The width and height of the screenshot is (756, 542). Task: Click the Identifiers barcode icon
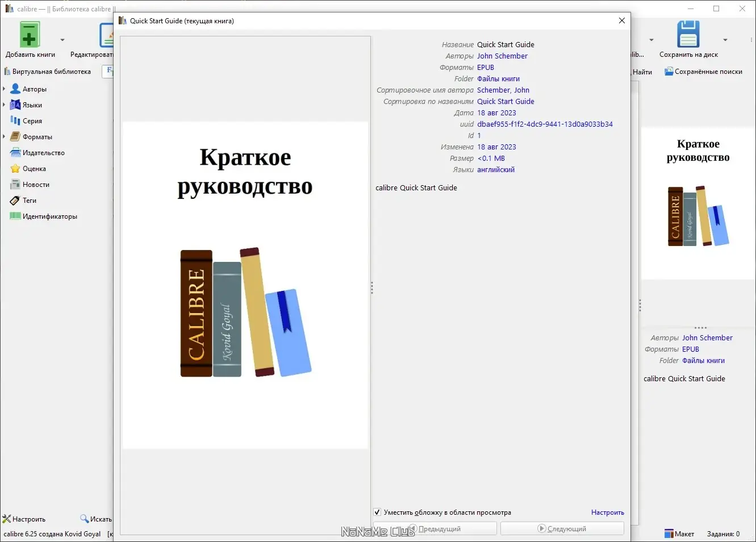click(x=15, y=216)
